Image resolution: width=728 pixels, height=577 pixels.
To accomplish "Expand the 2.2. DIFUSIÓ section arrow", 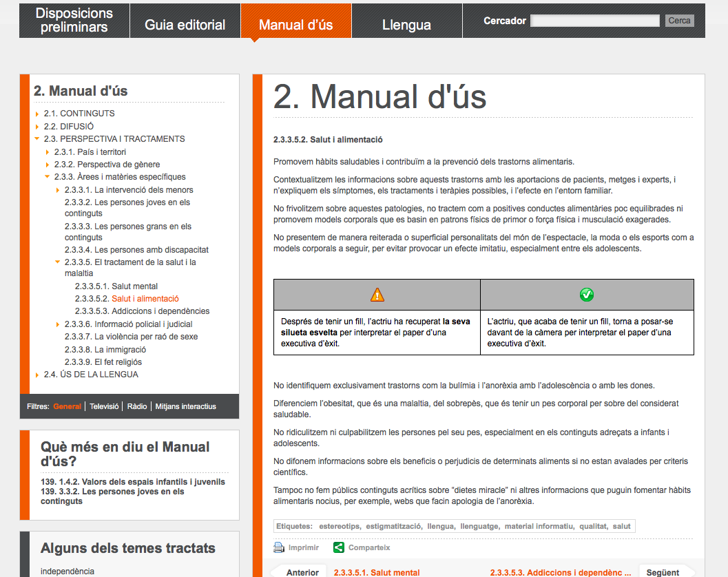I will (37, 127).
